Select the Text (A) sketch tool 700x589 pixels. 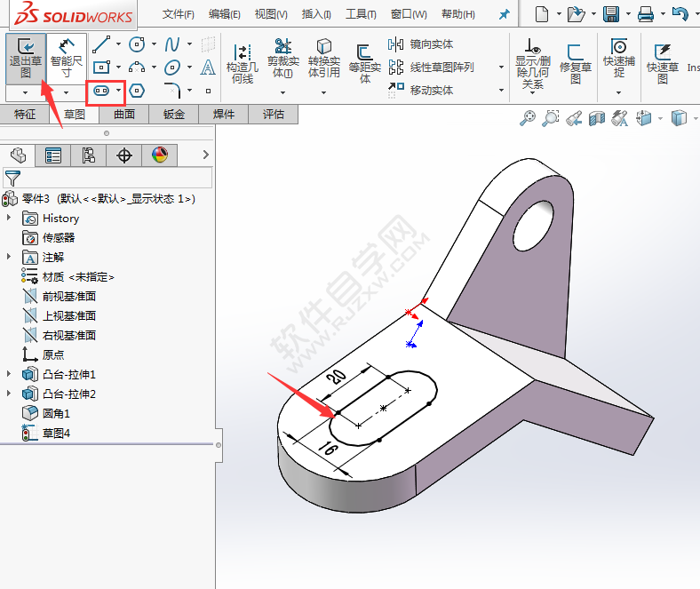click(x=208, y=68)
